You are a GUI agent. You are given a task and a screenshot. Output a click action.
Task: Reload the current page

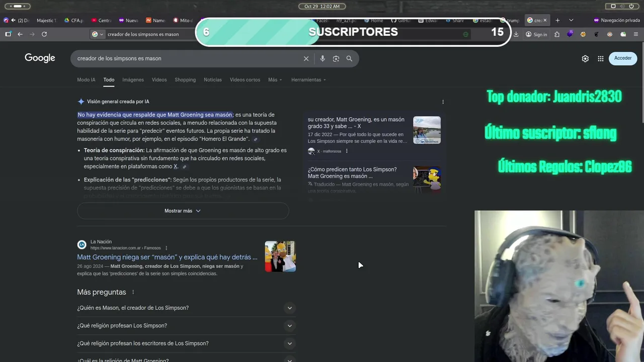pyautogui.click(x=44, y=34)
